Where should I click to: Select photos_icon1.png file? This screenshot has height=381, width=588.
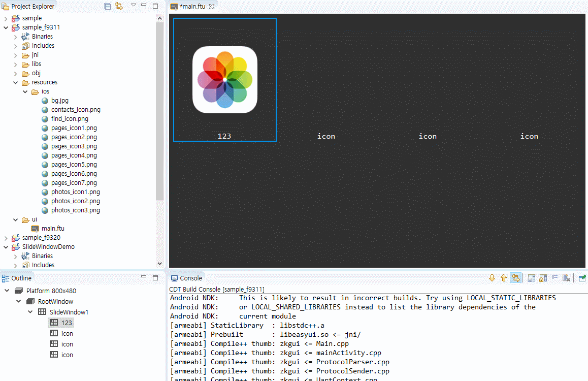[75, 192]
